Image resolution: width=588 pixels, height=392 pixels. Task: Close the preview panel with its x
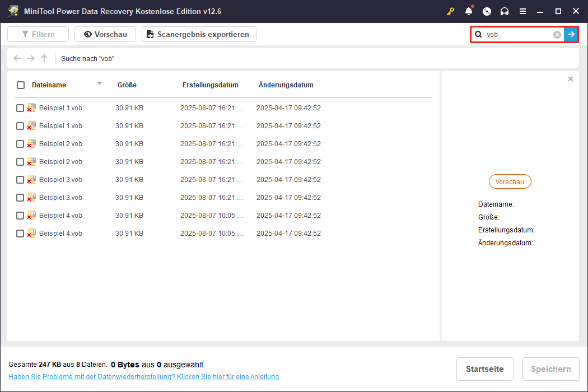tap(571, 79)
